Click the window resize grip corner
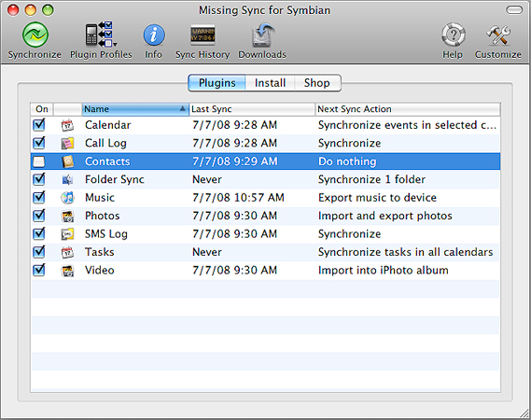Image resolution: width=531 pixels, height=420 pixels. pos(524,413)
